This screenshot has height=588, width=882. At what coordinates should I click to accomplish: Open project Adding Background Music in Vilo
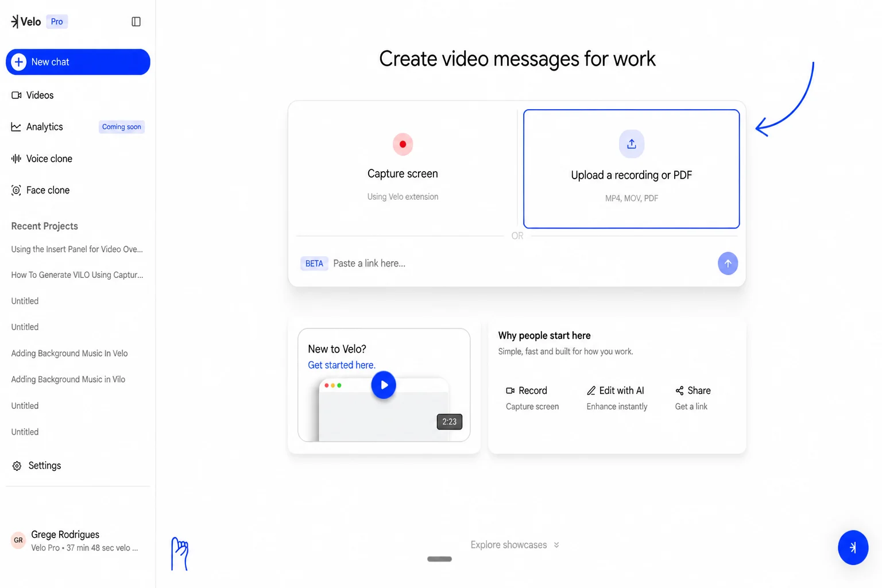(68, 380)
